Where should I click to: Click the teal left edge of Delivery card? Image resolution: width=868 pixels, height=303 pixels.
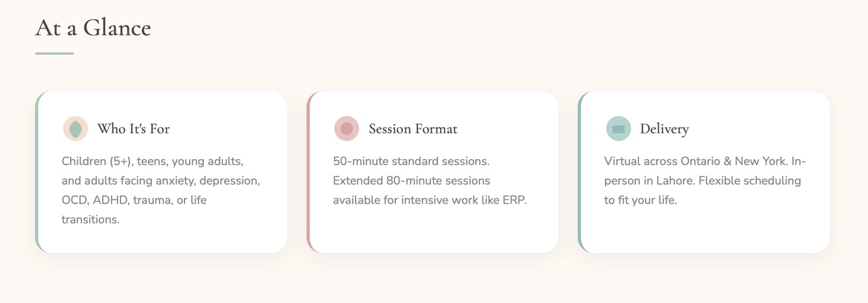click(580, 172)
